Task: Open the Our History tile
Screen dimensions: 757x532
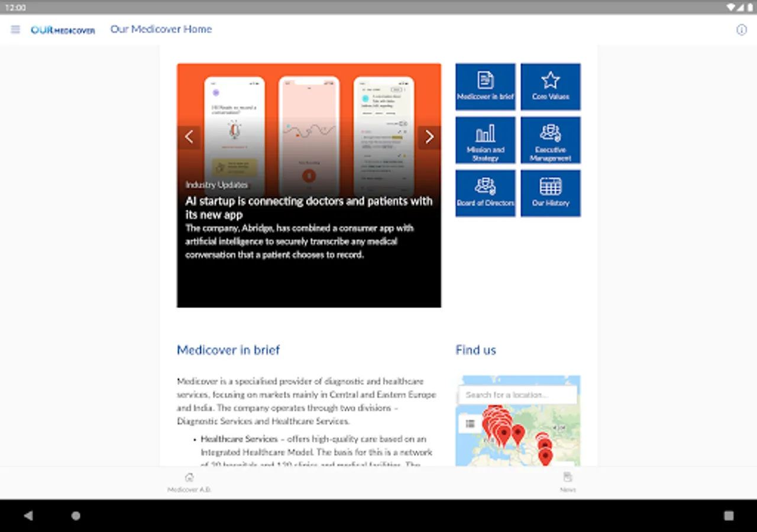Action: pos(551,193)
